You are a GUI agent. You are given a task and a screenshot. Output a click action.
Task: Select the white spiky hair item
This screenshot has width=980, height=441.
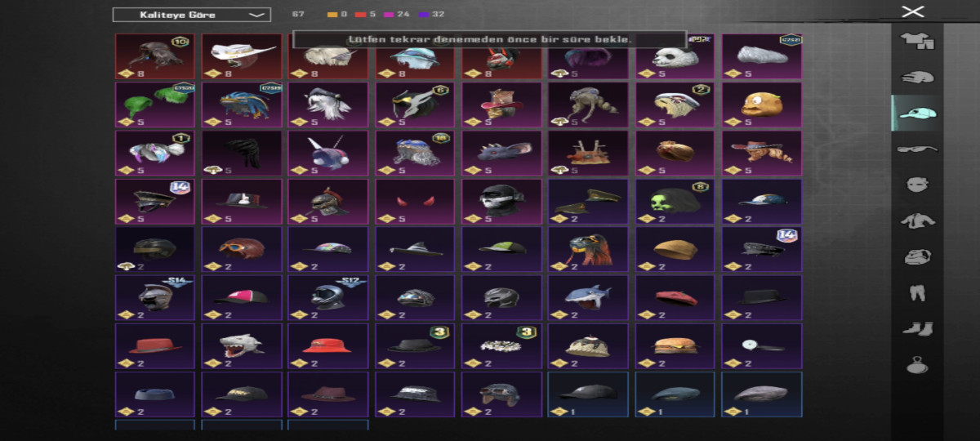328,105
